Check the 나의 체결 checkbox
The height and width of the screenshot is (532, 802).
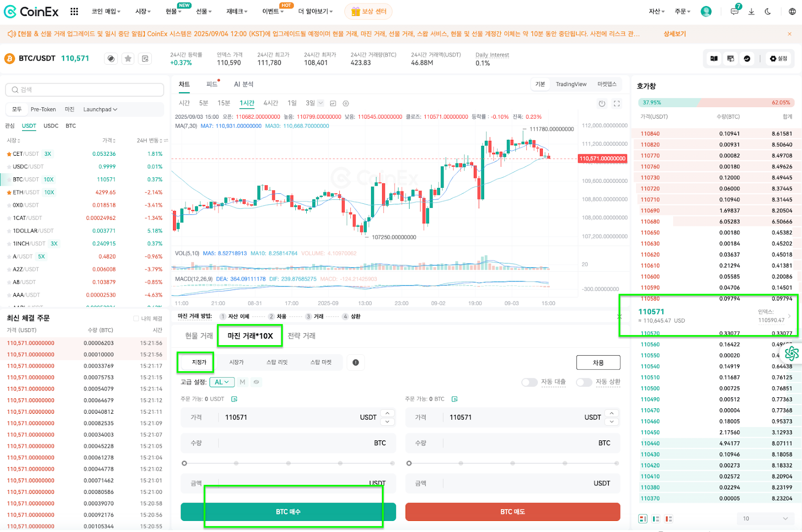click(x=135, y=318)
